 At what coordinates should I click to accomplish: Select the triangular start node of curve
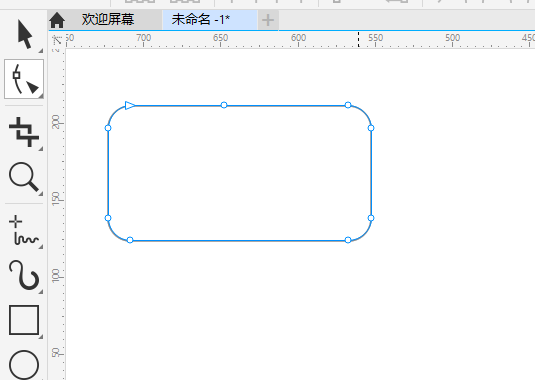[130, 105]
